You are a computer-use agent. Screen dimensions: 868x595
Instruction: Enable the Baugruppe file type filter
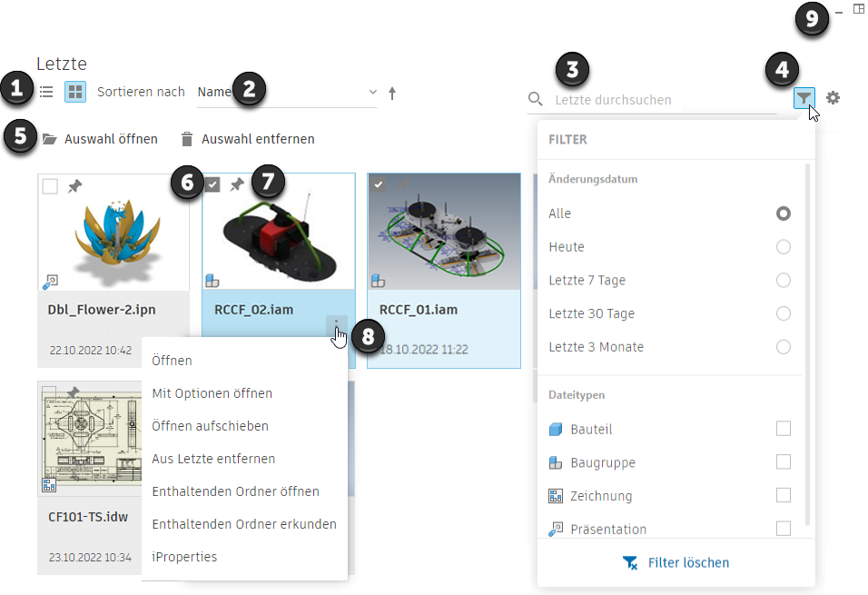(x=783, y=462)
